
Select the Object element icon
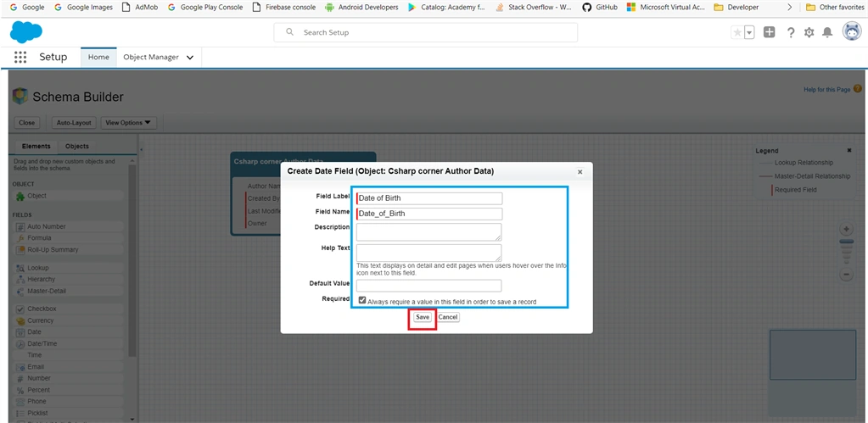coord(20,196)
